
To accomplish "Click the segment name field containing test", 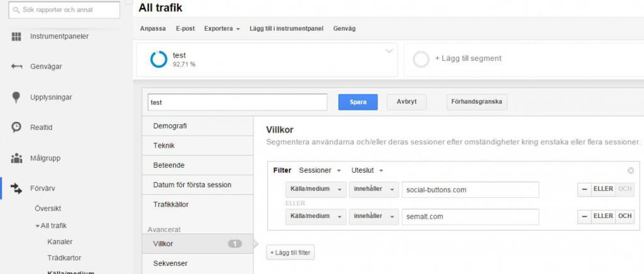I will point(237,102).
